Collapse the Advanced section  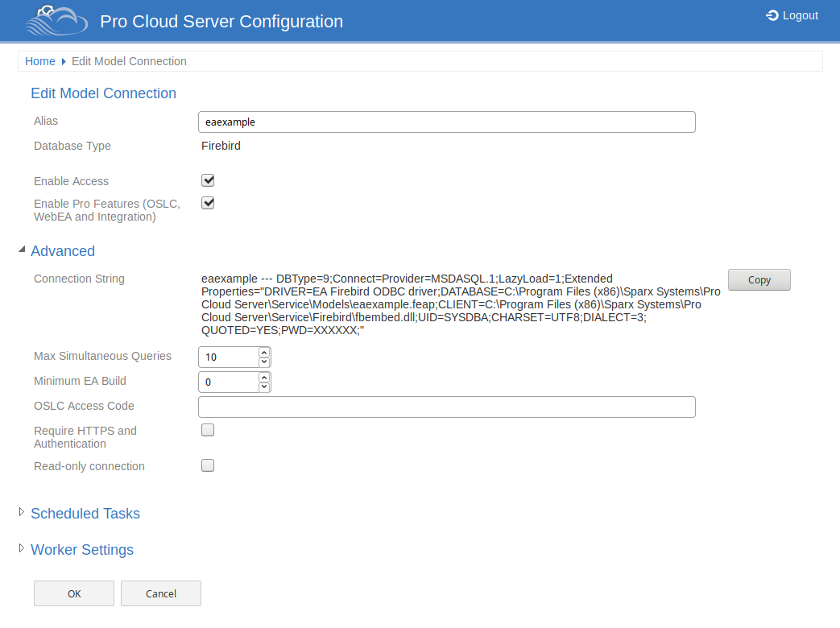pos(62,251)
